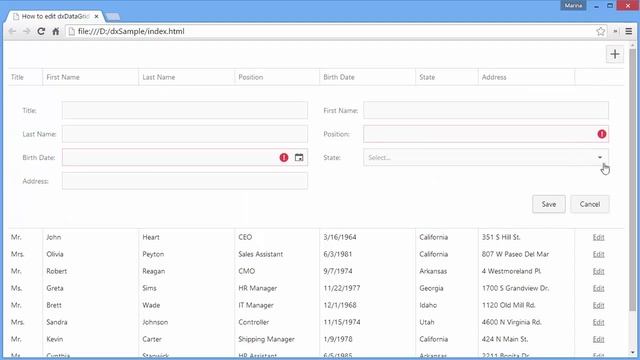Screen dimensions: 640x360
Task: Sort by the Position column header
Action: [277, 77]
